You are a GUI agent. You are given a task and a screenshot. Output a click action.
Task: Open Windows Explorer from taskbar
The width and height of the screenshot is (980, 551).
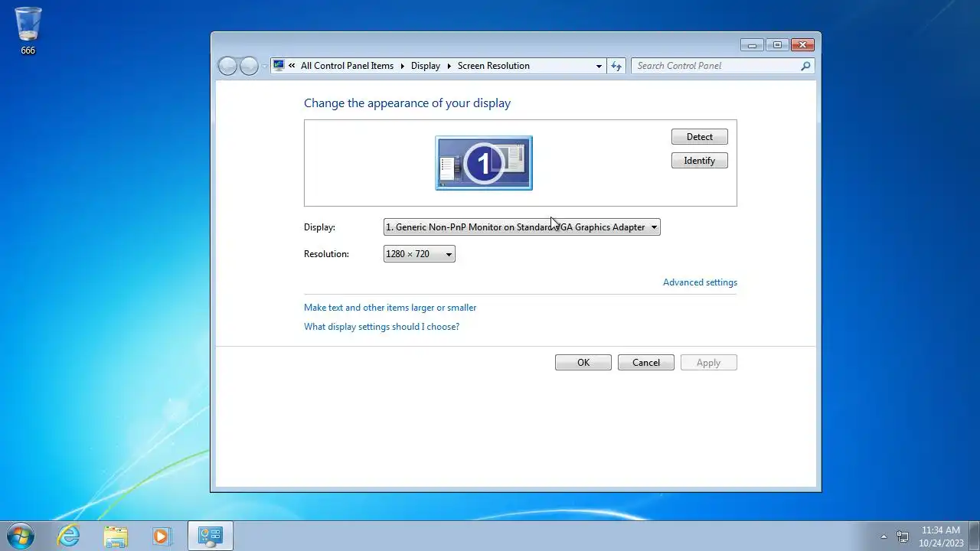(x=116, y=536)
